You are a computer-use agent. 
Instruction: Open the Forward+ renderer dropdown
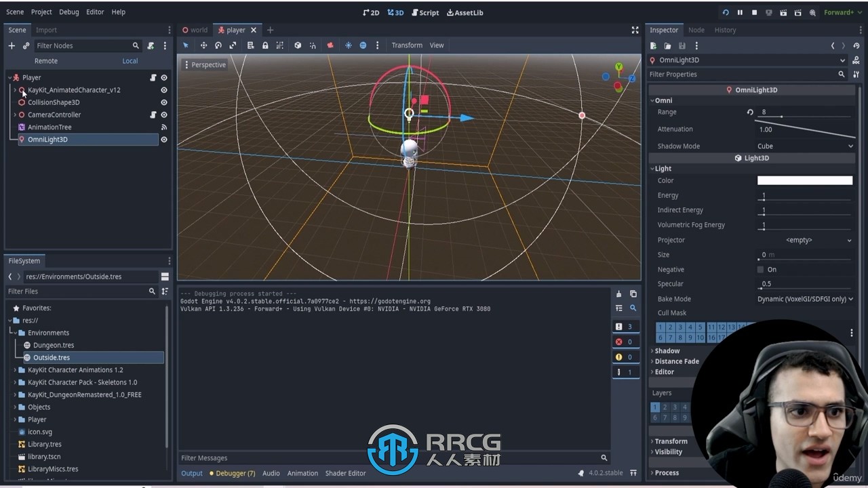coord(842,12)
